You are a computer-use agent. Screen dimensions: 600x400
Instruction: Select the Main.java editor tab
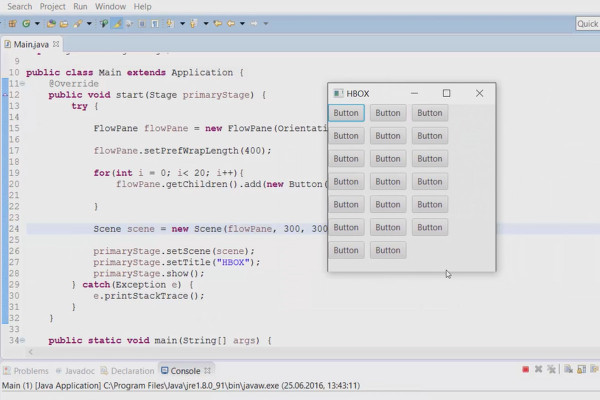31,44
